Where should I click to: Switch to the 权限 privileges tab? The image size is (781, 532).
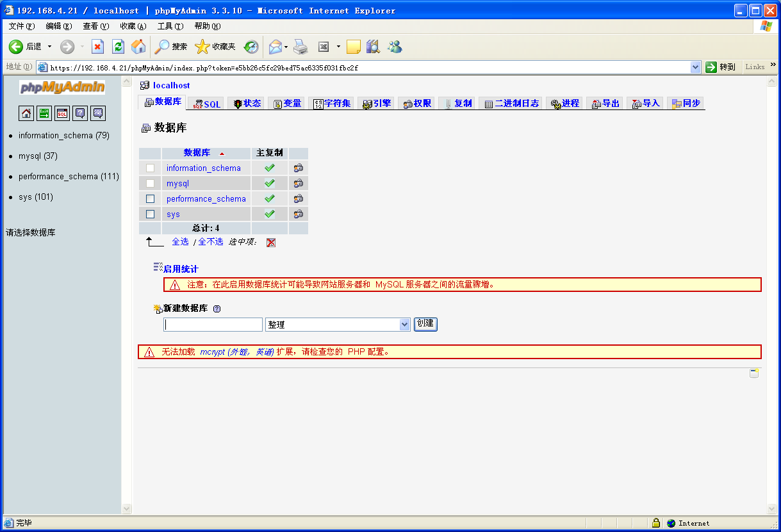pos(416,104)
